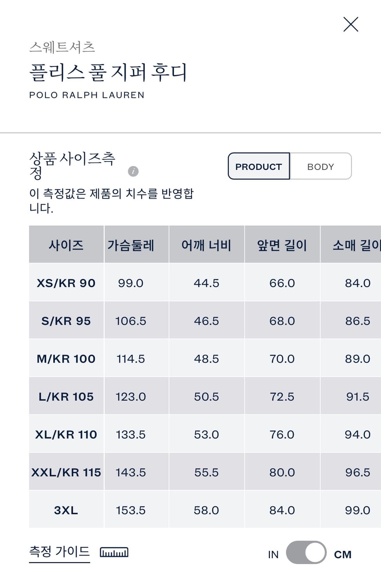The image size is (381, 588).
Task: Select the PRODUCT measurement view
Action: tap(258, 166)
